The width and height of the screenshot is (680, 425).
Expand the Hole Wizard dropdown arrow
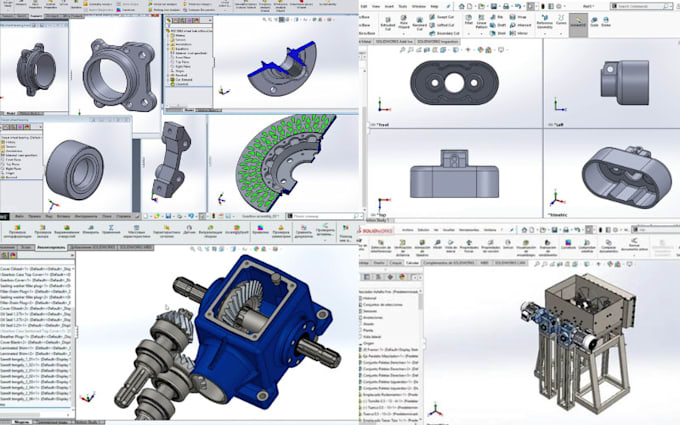404,33
